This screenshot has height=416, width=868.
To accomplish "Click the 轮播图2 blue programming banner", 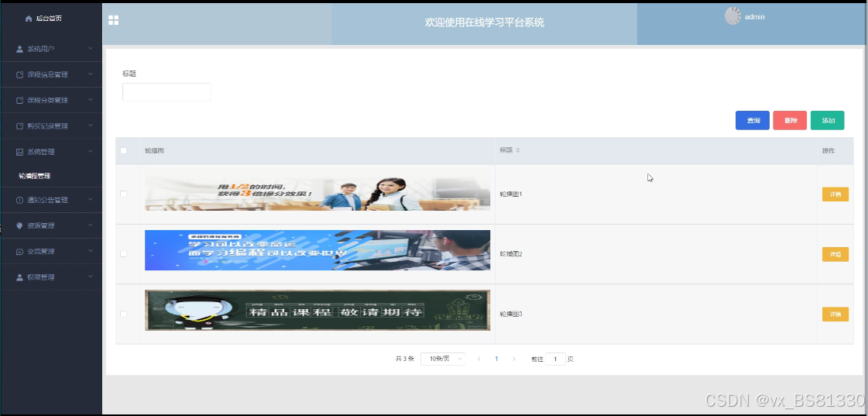I will (x=317, y=250).
